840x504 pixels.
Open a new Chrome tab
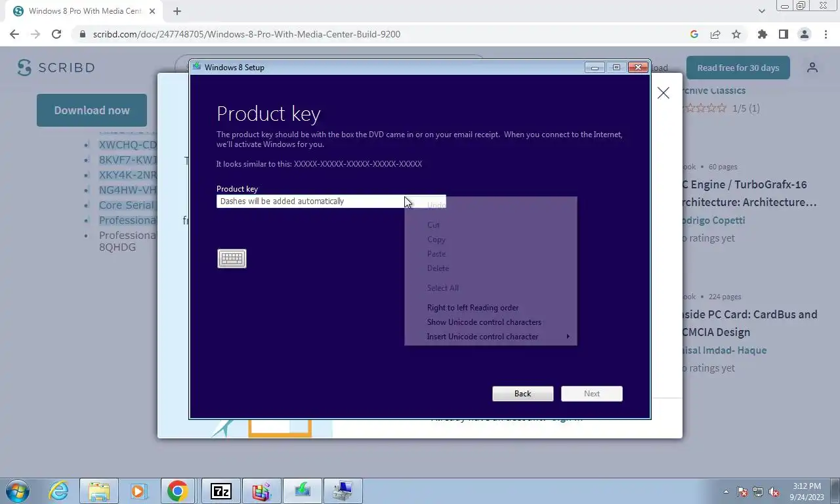point(177,11)
